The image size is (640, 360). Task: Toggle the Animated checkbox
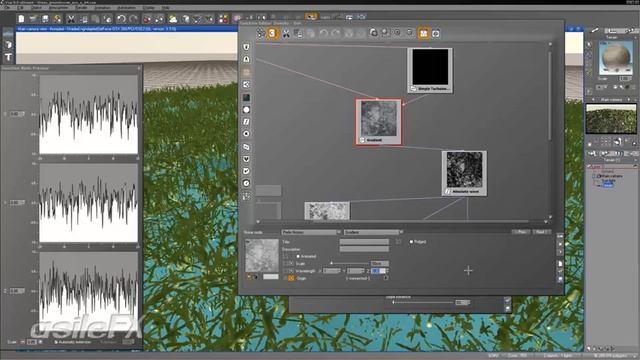(298, 256)
